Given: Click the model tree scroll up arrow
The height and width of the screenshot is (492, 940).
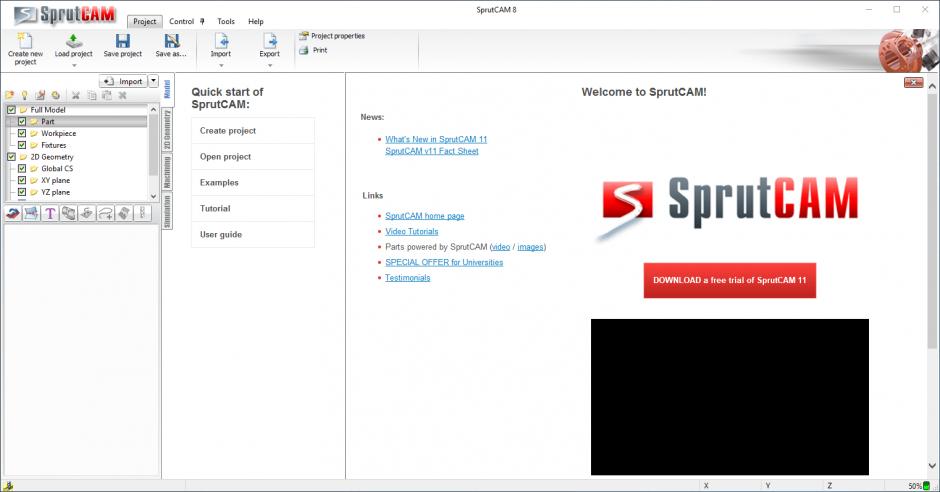Looking at the screenshot, I should (x=153, y=110).
